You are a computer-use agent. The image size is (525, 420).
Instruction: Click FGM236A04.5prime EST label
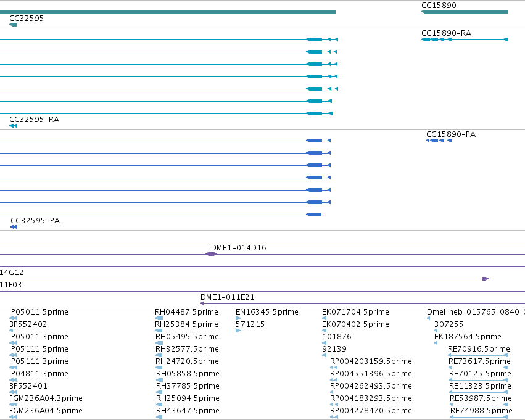click(x=46, y=411)
